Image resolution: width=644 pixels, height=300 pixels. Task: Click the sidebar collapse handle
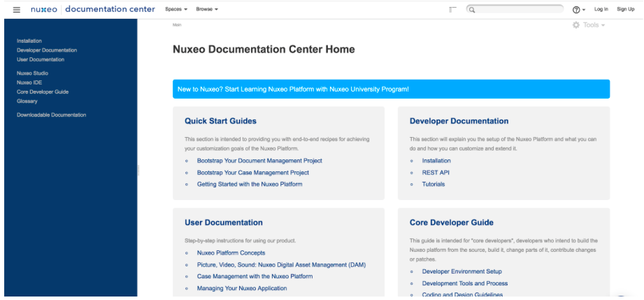(138, 170)
